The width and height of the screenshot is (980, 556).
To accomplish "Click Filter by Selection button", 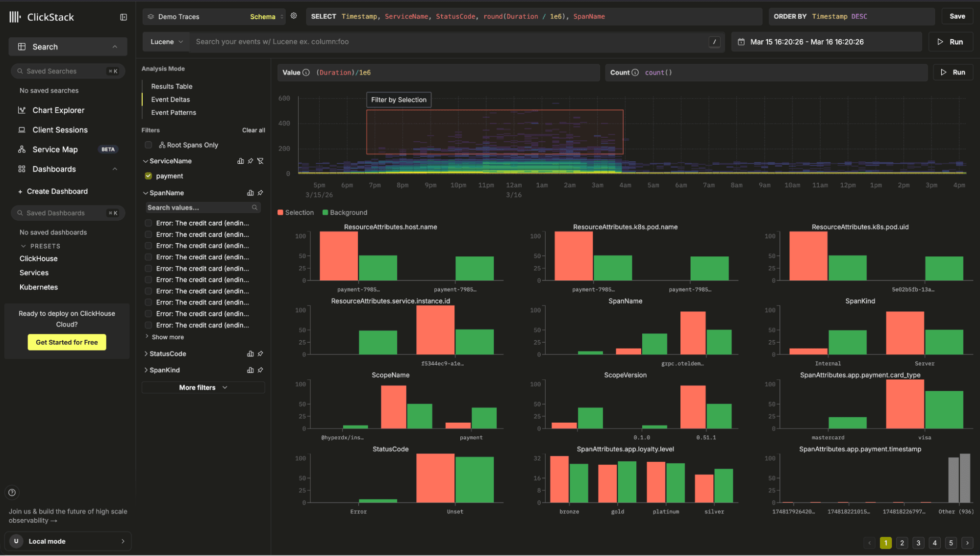I will (399, 100).
